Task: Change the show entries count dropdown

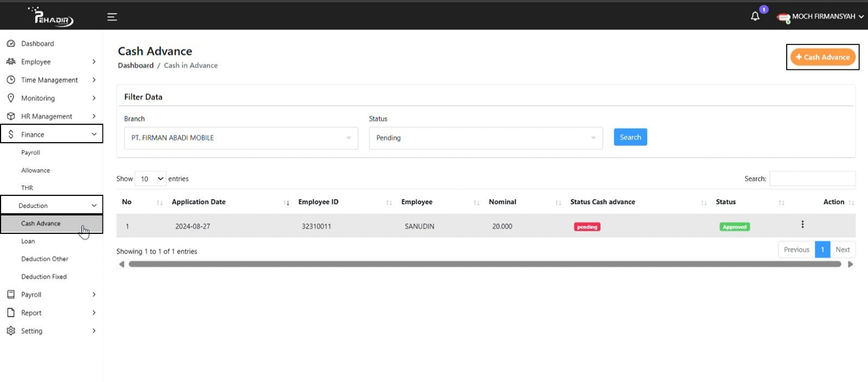Action: [x=151, y=179]
